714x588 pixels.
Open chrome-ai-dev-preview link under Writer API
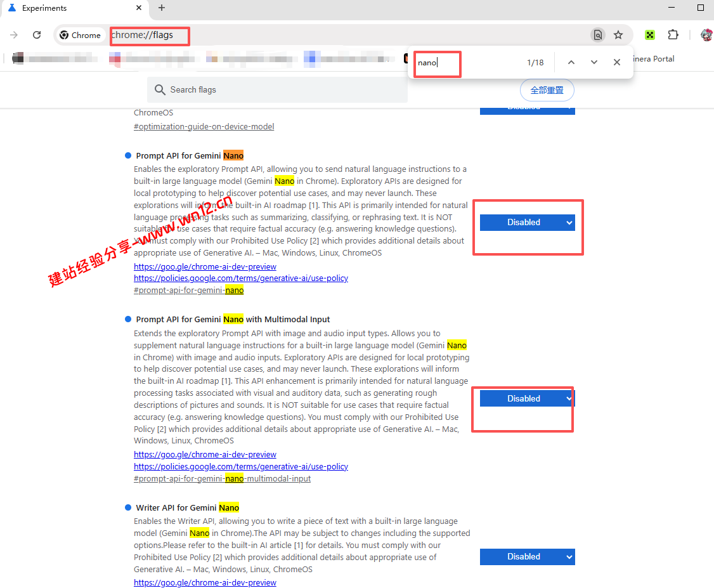click(x=205, y=582)
